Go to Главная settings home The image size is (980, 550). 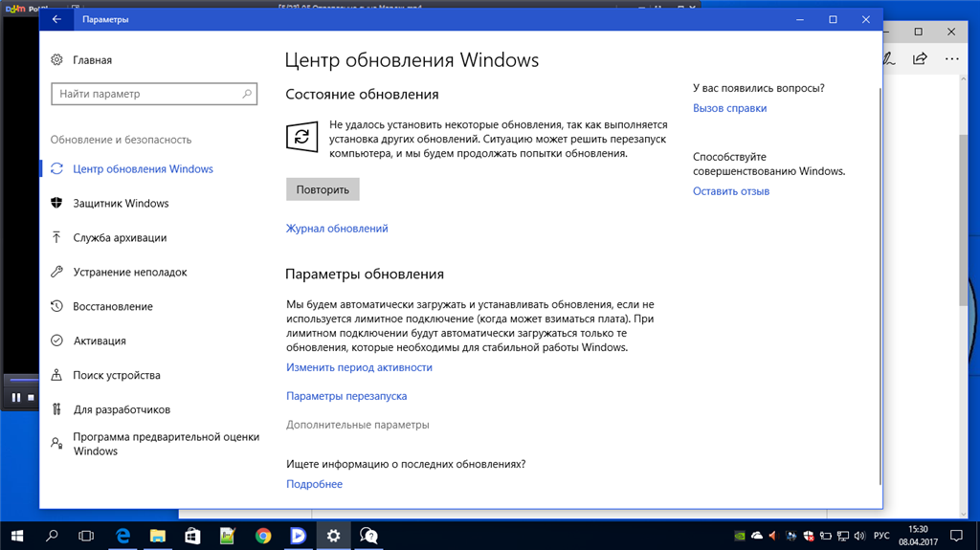coord(93,60)
